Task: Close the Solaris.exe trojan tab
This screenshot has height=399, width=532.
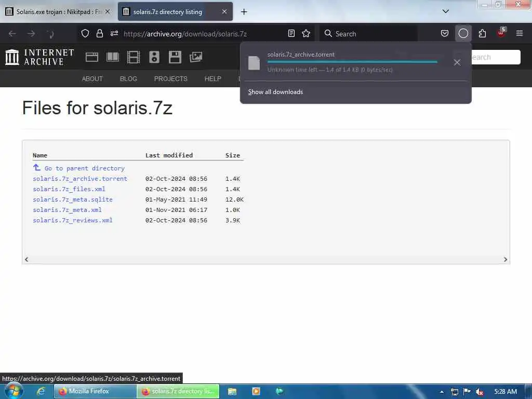Action: coord(108,11)
